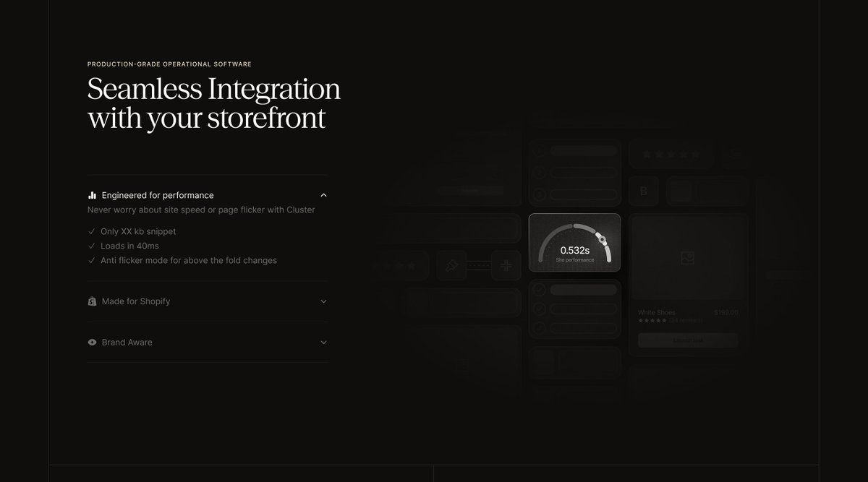Open the Made for Shopify section title

point(136,301)
